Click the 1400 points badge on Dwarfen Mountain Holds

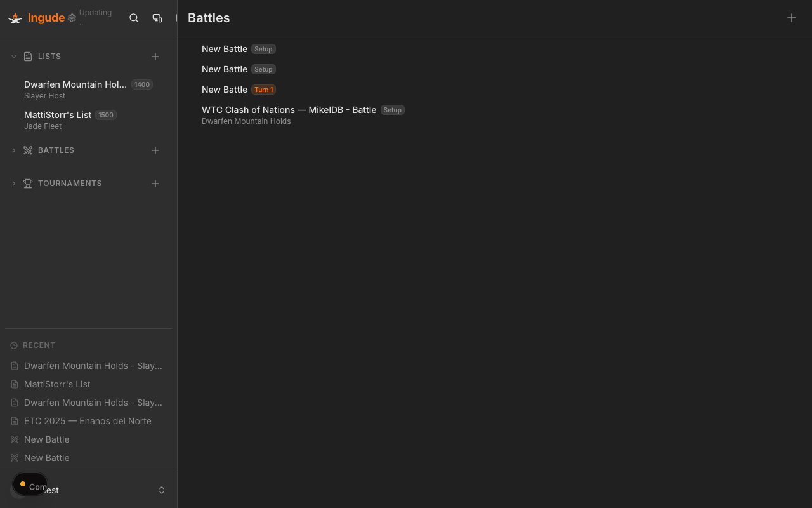(141, 84)
